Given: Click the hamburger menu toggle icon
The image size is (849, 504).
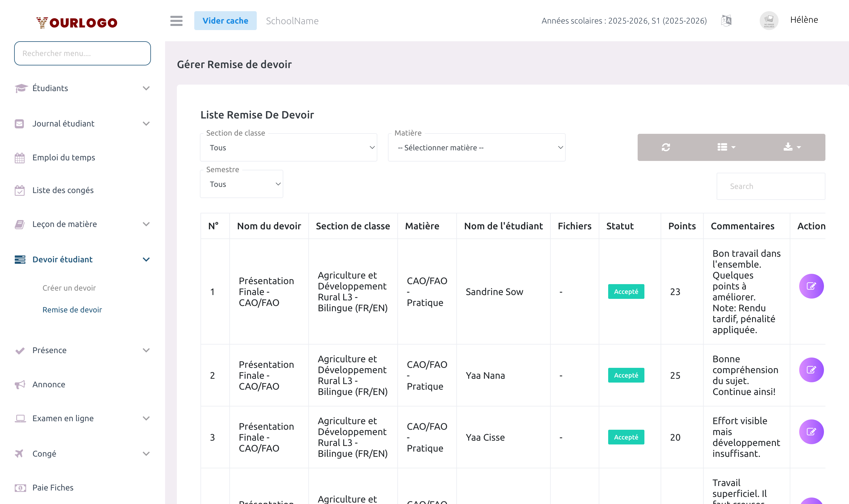Looking at the screenshot, I should (176, 21).
